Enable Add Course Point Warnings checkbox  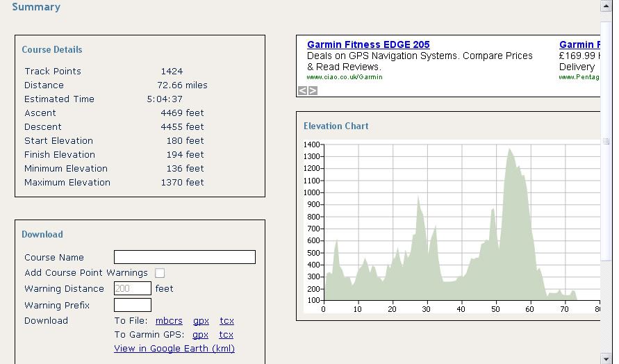coord(160,273)
